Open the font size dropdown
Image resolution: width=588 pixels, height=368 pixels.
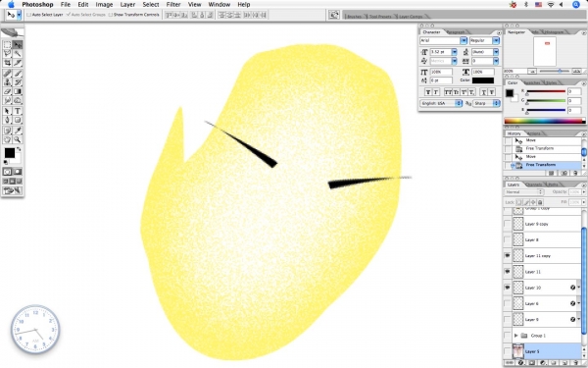454,52
